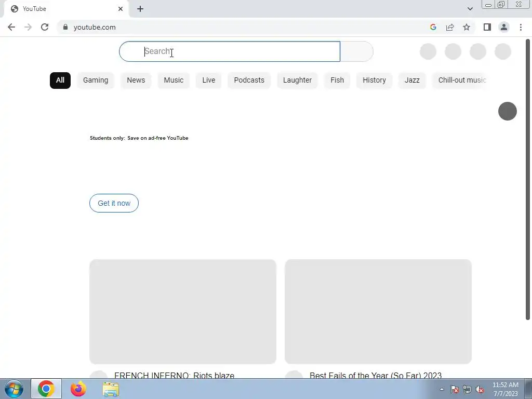
Task: Click the dark circular button near the scrollbar
Action: 508,111
